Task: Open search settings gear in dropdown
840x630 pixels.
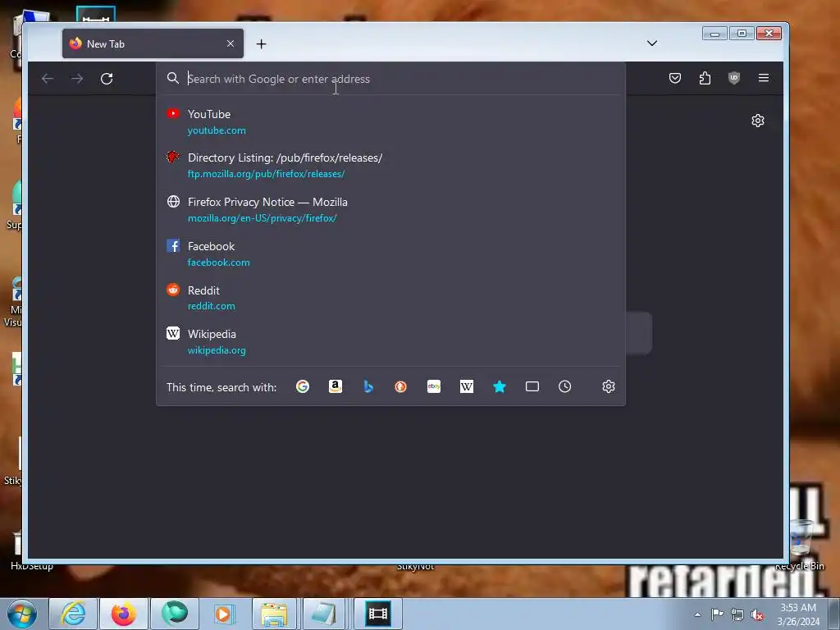Action: pos(609,386)
